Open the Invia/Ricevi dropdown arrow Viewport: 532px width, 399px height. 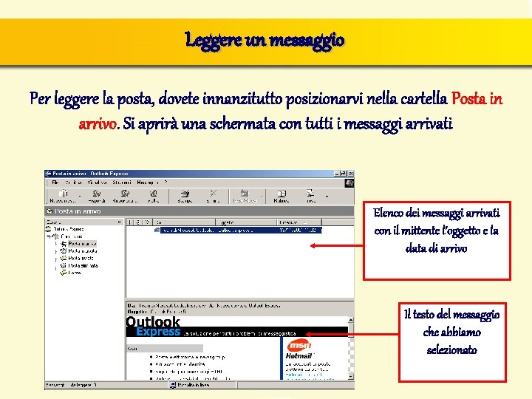(x=262, y=196)
